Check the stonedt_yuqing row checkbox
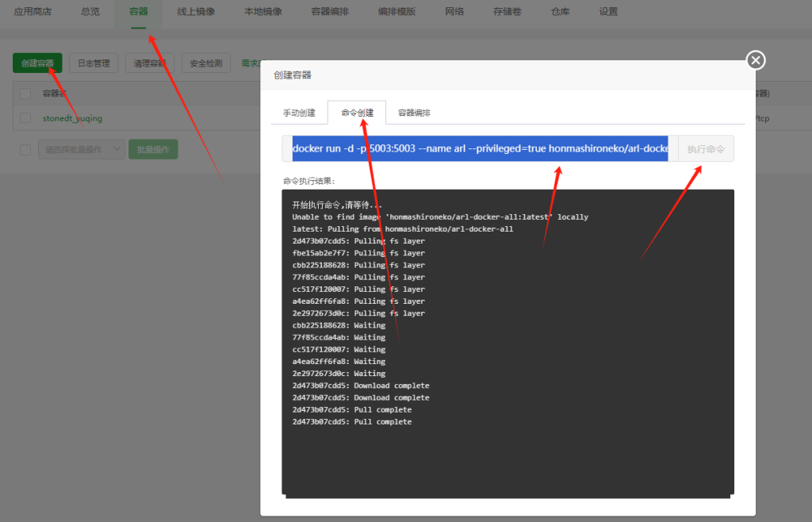This screenshot has width=812, height=522. tap(25, 118)
